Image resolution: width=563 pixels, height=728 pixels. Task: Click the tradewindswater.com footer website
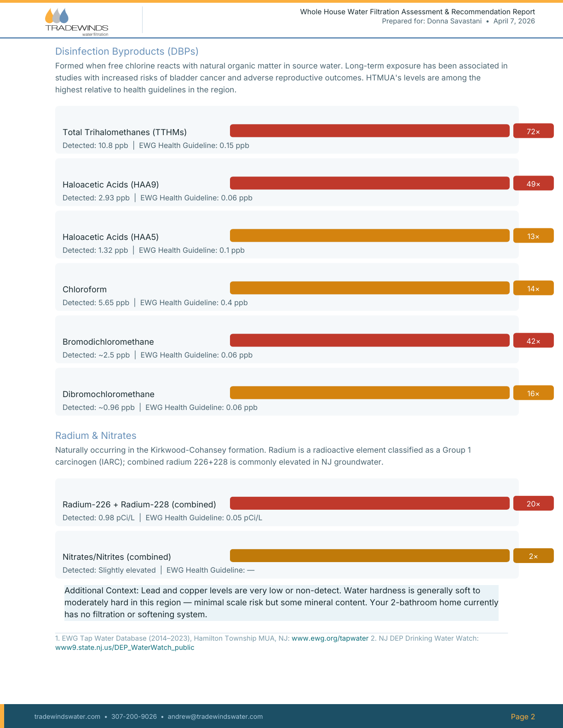point(67,717)
